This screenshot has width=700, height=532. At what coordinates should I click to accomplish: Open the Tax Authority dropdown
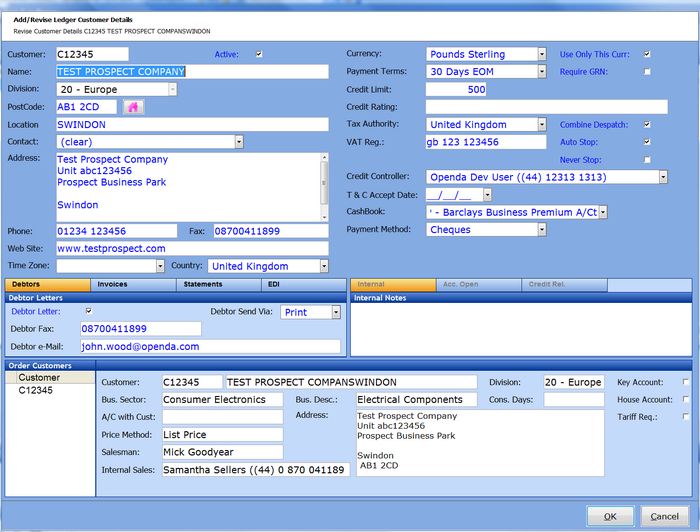coord(542,124)
